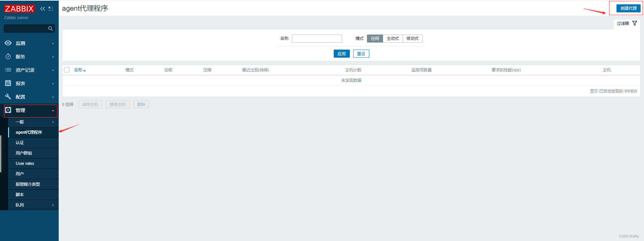Open 认证 menu item

pos(34,143)
